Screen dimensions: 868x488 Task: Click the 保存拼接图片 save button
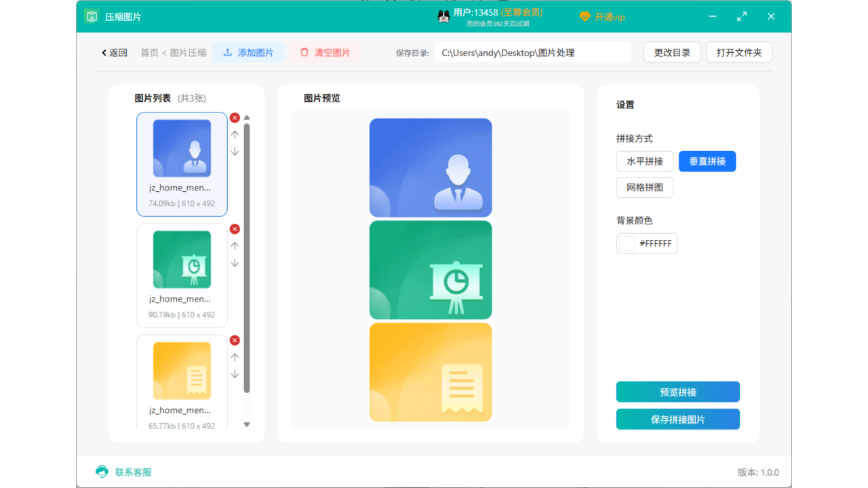[677, 419]
